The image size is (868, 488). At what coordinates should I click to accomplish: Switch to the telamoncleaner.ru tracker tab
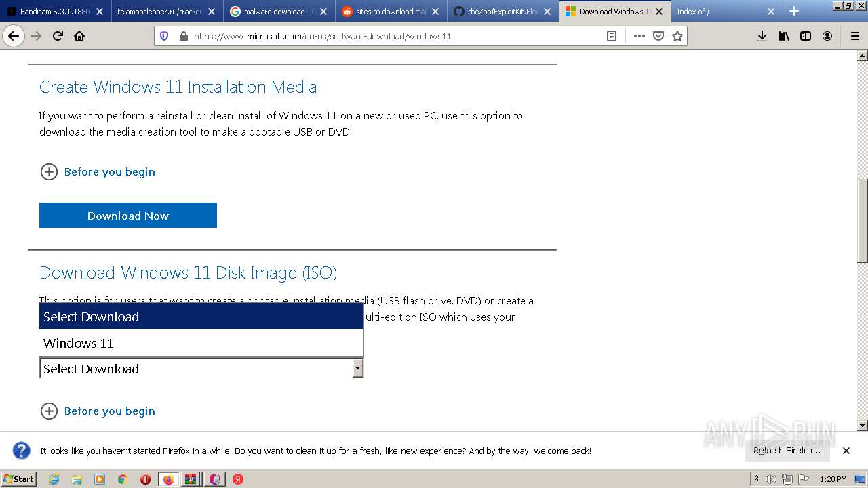160,12
